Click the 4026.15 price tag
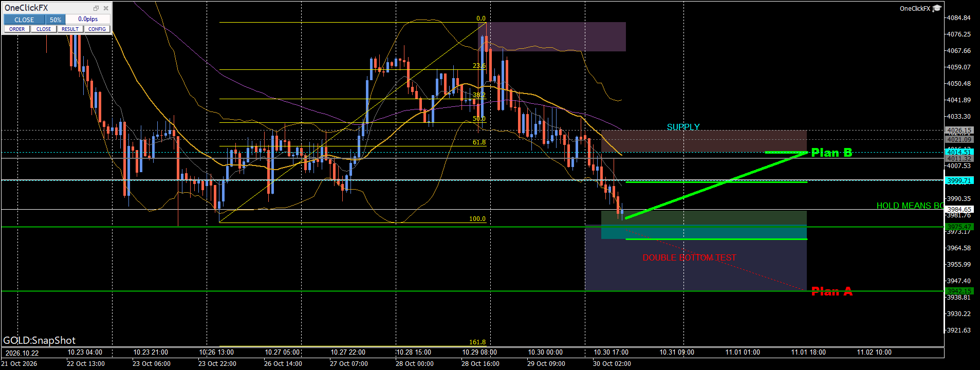 tap(959, 131)
